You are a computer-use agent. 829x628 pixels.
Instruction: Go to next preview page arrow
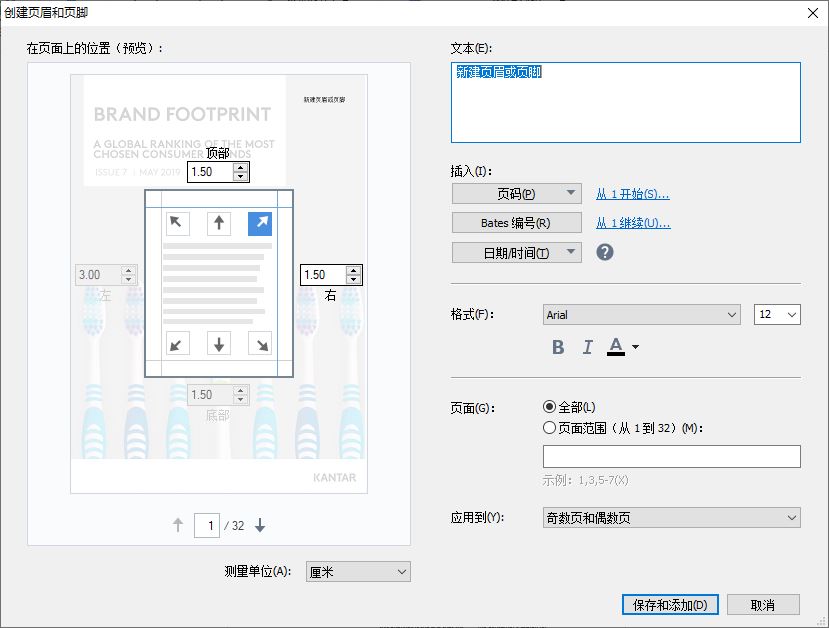260,525
